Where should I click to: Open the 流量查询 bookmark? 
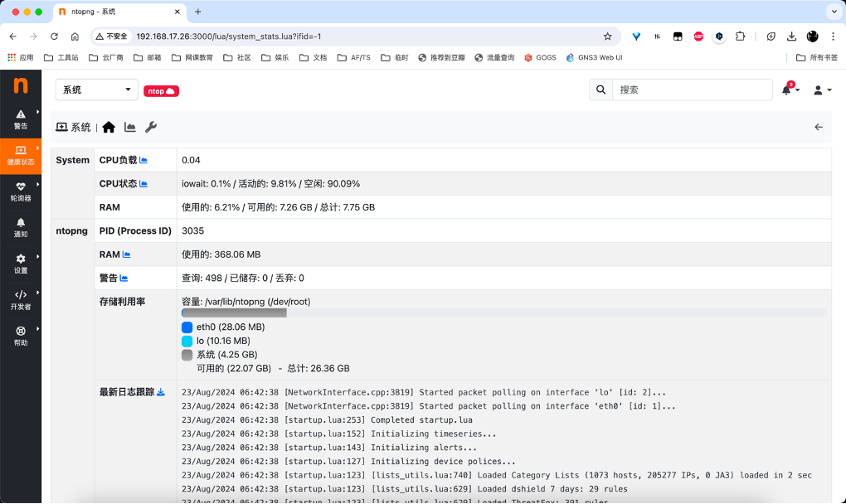coord(494,57)
